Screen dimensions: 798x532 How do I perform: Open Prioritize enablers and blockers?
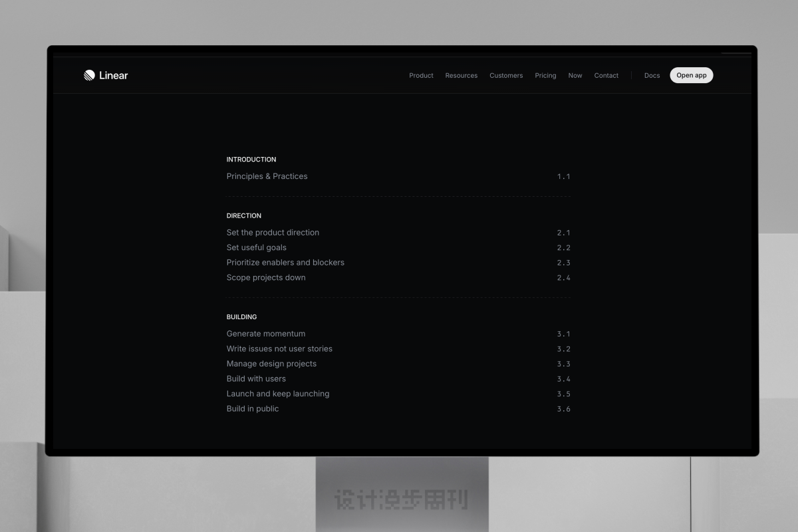[x=398, y=263]
